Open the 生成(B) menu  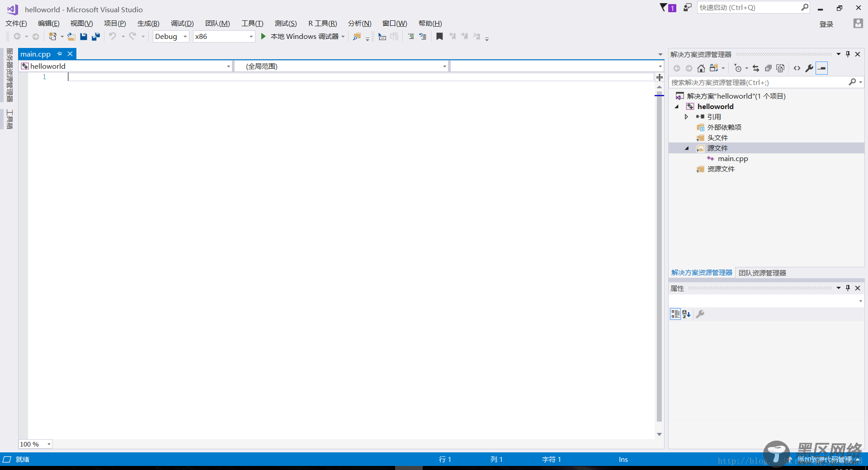(148, 24)
